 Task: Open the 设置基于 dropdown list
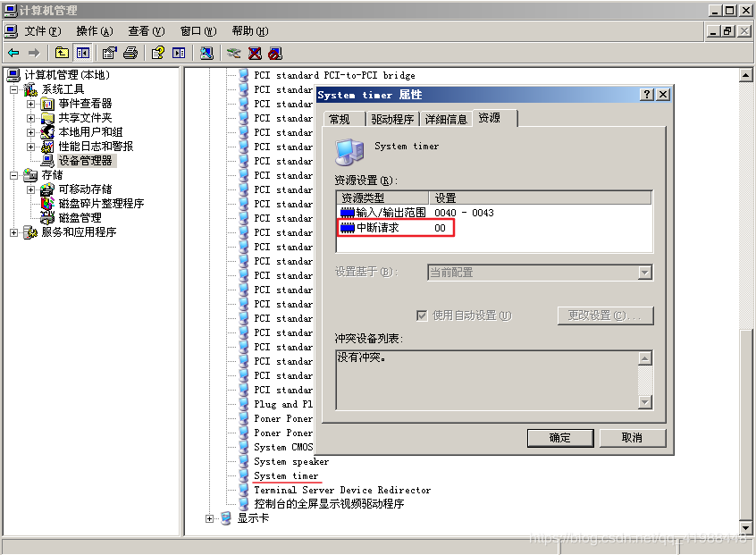tap(644, 273)
